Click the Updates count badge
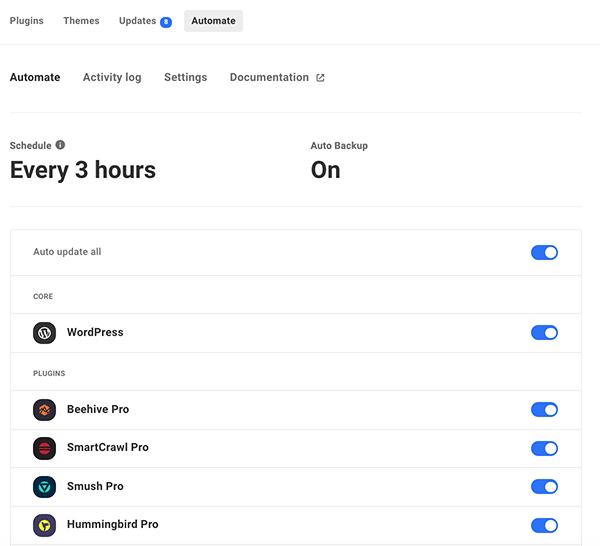 [166, 22]
